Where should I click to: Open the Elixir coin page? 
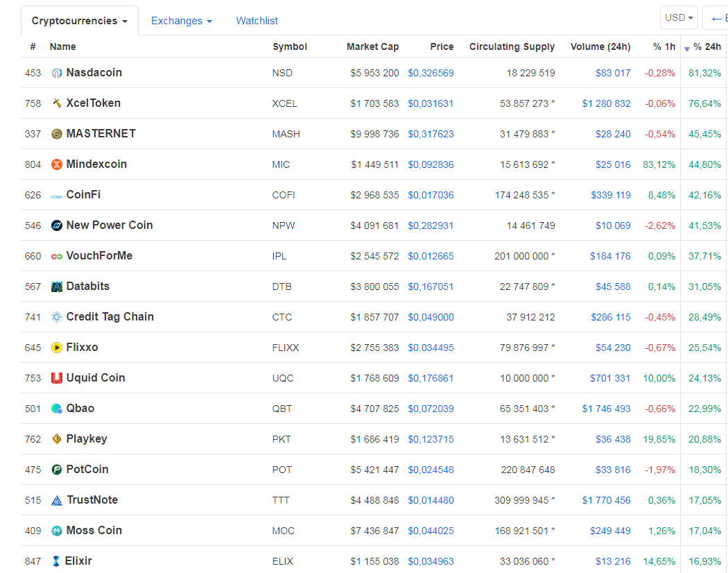pyautogui.click(x=78, y=561)
